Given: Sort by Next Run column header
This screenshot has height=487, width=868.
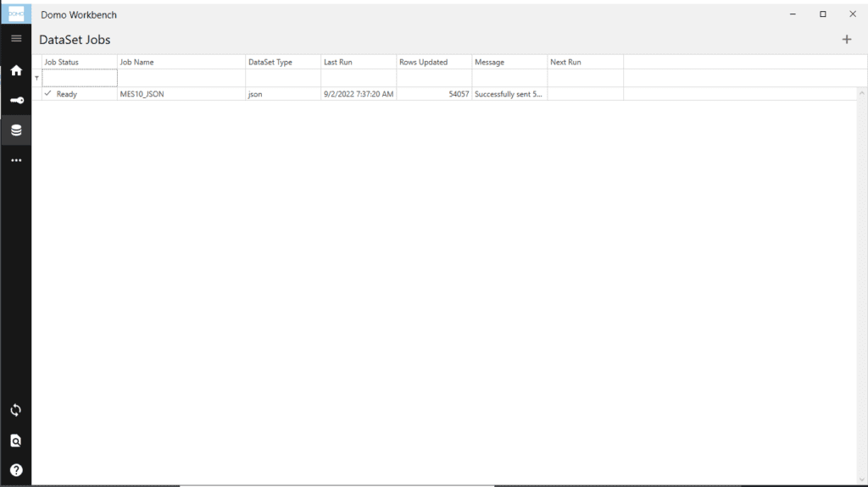Looking at the screenshot, I should [585, 62].
